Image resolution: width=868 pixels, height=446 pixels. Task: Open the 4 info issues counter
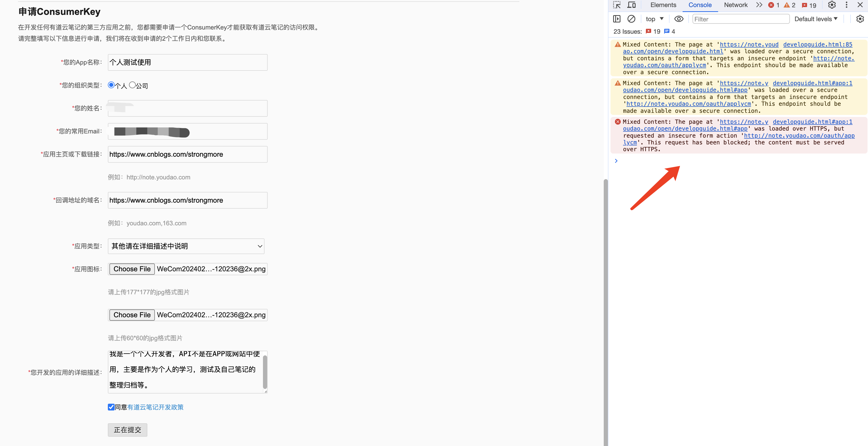point(670,31)
